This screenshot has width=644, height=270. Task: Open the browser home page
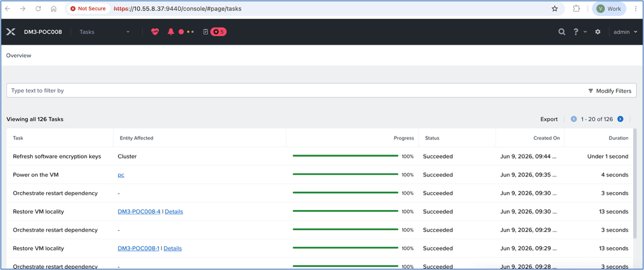tap(53, 9)
